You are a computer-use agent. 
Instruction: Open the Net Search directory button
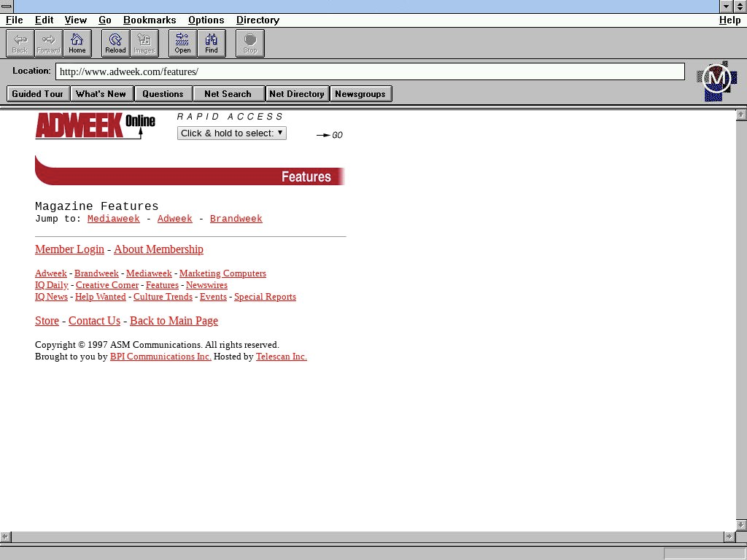click(228, 93)
